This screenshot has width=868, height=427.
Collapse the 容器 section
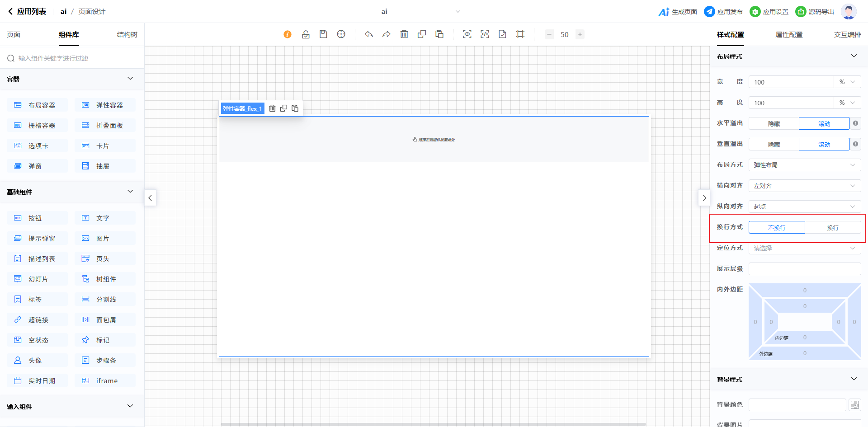point(130,79)
